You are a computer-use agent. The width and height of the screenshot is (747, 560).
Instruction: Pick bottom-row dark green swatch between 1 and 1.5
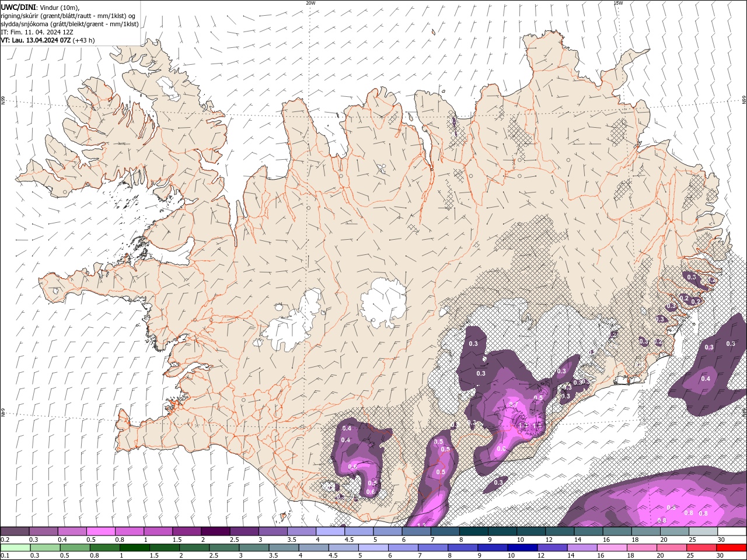pyautogui.click(x=134, y=548)
